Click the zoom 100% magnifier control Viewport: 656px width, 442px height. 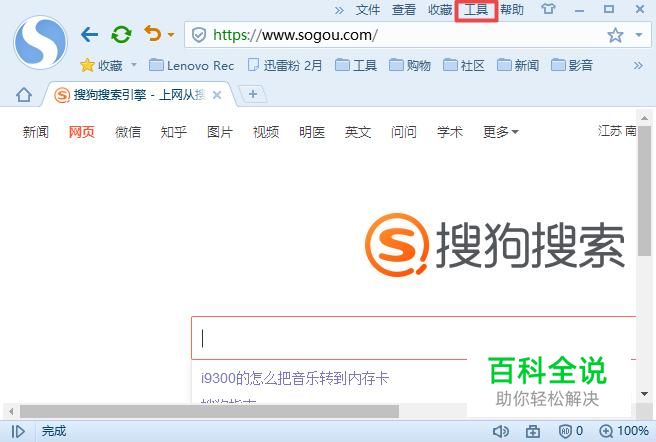(624, 431)
